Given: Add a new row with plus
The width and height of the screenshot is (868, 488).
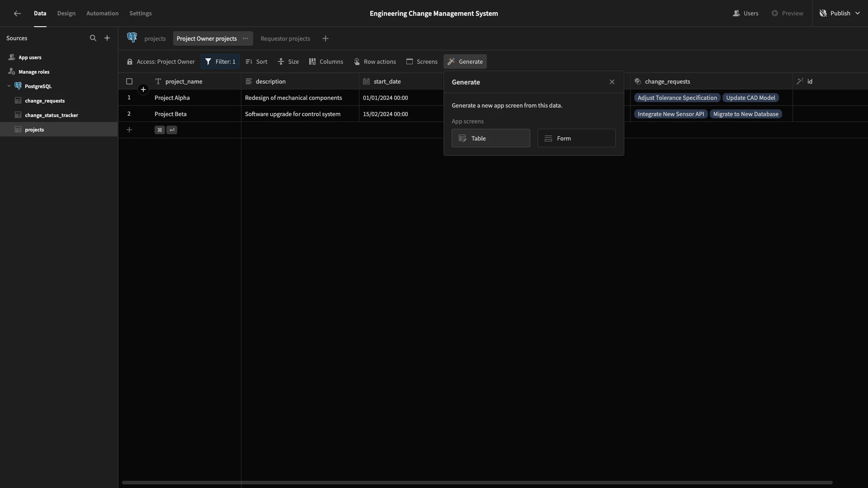Looking at the screenshot, I should [x=129, y=130].
